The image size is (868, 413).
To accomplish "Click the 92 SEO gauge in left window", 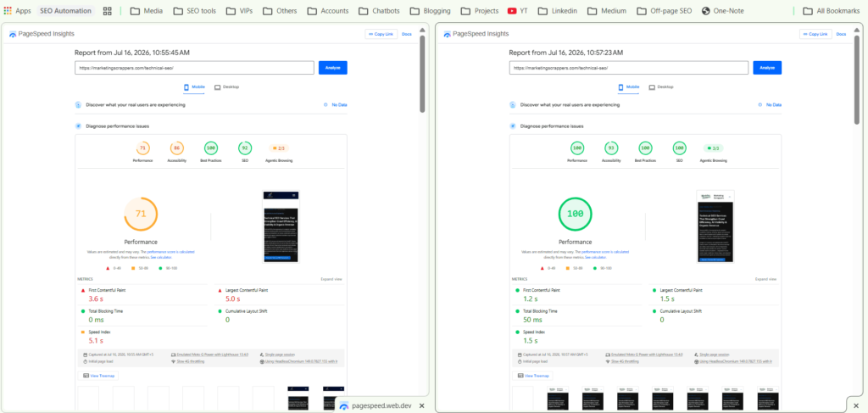I will pyautogui.click(x=245, y=148).
